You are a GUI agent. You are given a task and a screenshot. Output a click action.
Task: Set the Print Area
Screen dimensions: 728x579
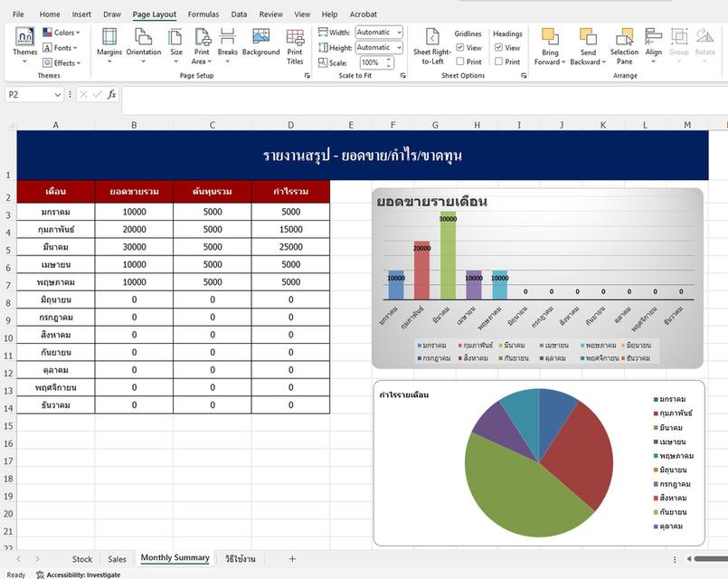coord(202,46)
